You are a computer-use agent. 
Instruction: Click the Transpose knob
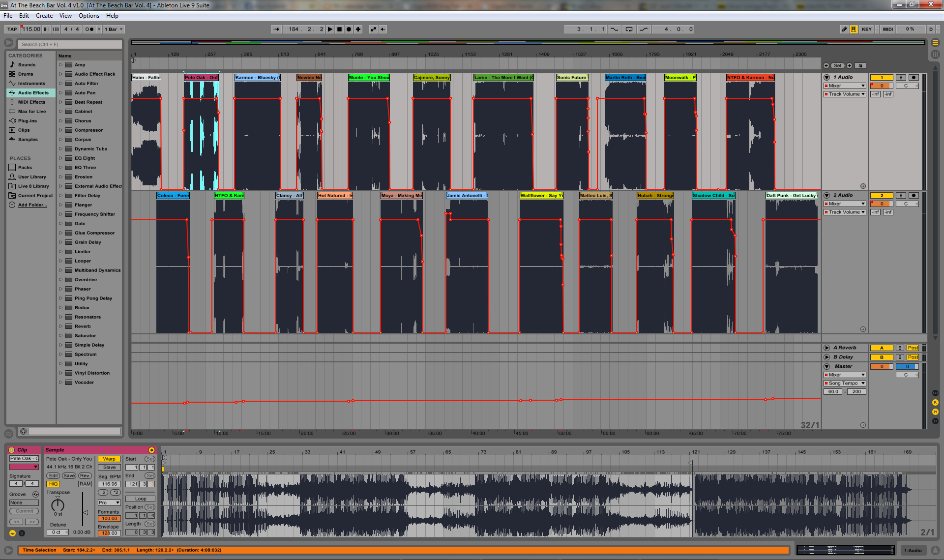(x=58, y=504)
